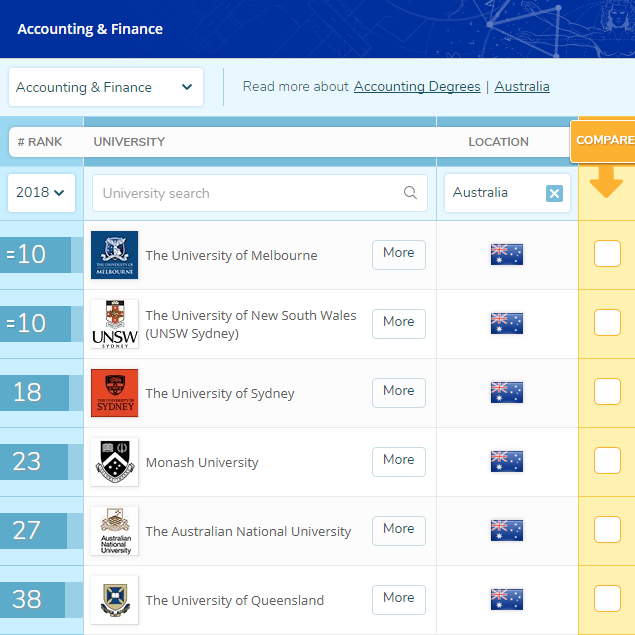Click the LOCATION column header

coord(499,142)
